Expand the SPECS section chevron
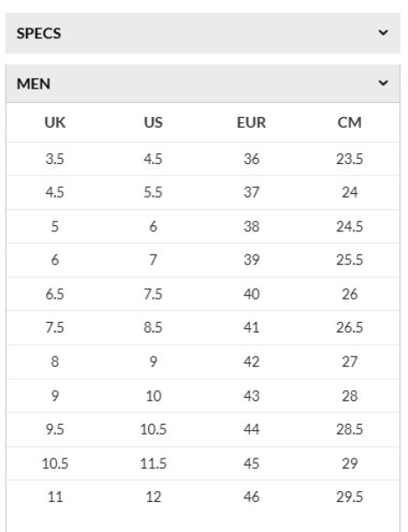Screen dimensions: 408x532 pos(383,33)
